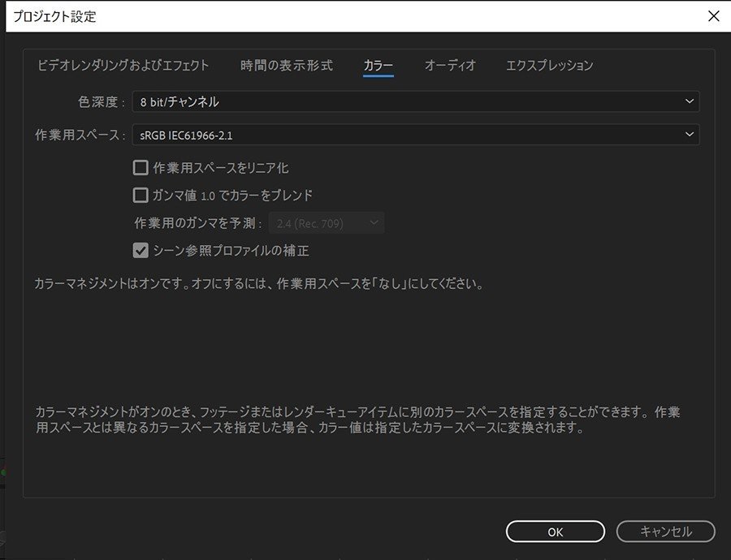Open the 時間の表示形式 tab
731x560 pixels.
286,67
